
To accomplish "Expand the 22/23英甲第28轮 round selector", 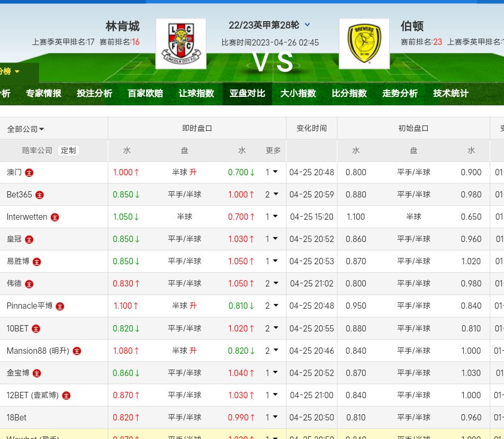I will pos(308,25).
